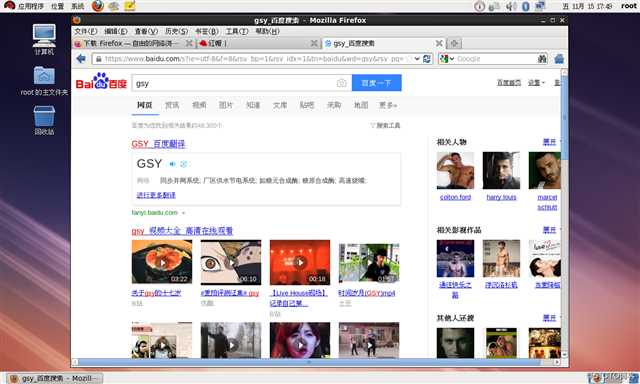
Task: Close the 红帽 Red Hat tab
Action: (x=314, y=43)
